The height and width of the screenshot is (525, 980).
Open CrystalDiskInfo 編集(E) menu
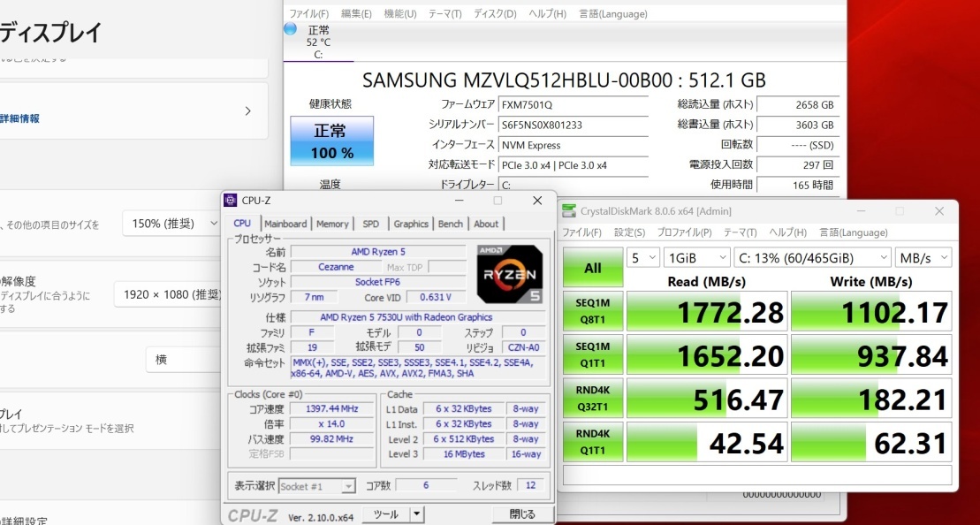pyautogui.click(x=356, y=14)
